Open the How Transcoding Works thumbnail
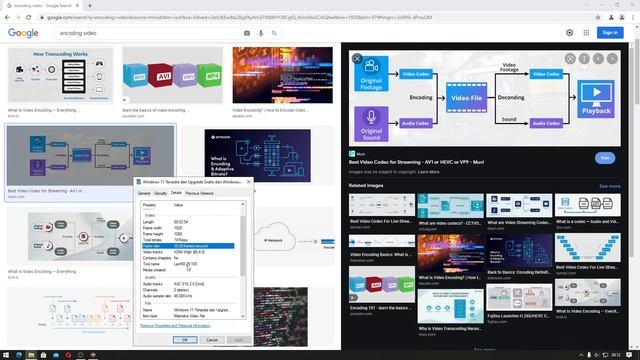The image size is (640, 360). pyautogui.click(x=60, y=75)
